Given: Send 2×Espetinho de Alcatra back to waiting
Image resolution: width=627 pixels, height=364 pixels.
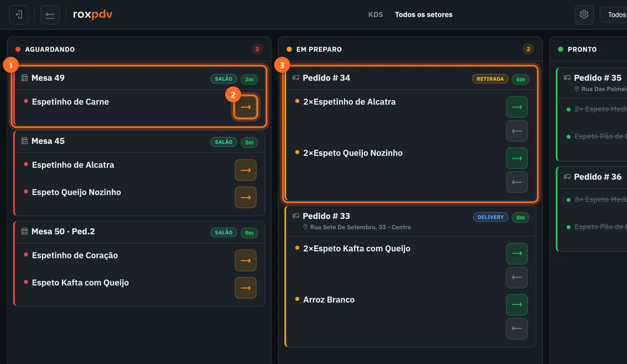Looking at the screenshot, I should (x=517, y=131).
